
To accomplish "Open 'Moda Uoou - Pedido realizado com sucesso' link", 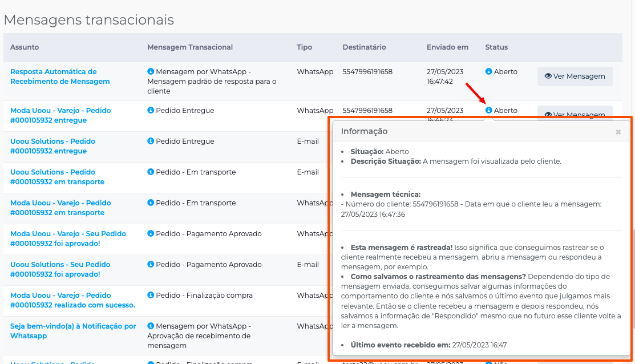I will click(x=72, y=300).
